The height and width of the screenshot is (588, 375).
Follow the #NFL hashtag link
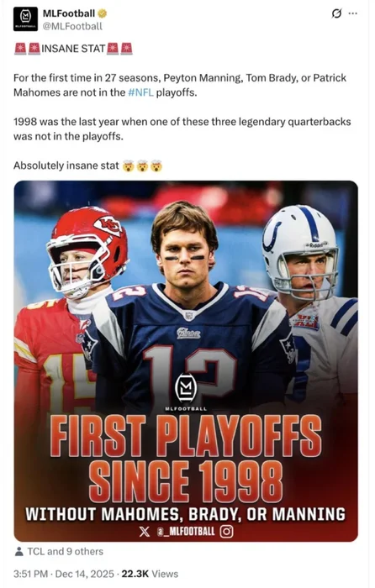140,92
